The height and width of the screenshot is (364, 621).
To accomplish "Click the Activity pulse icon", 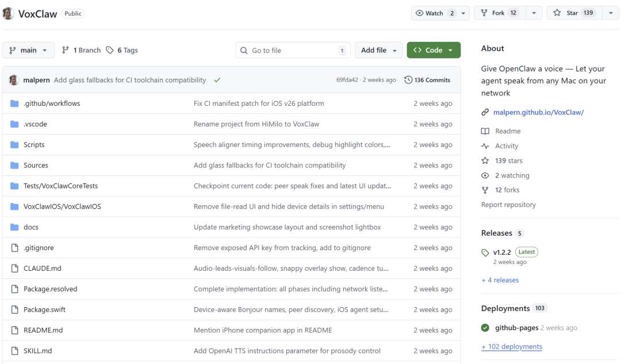I will pyautogui.click(x=485, y=146).
